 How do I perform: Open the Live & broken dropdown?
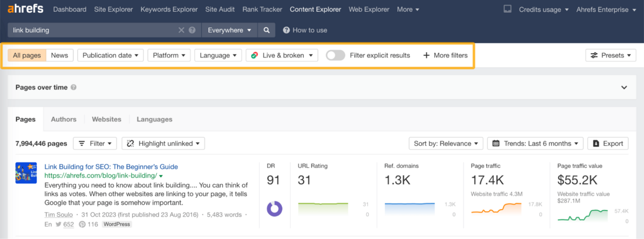pyautogui.click(x=282, y=55)
